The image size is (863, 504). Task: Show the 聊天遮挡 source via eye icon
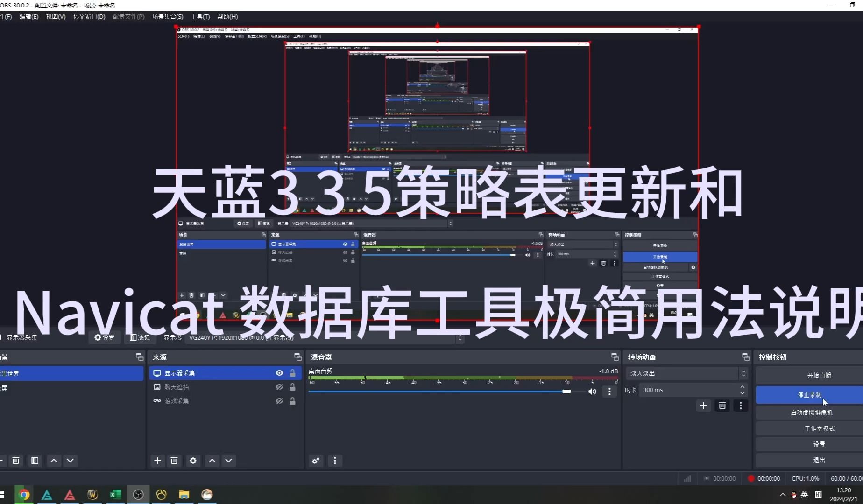(279, 387)
